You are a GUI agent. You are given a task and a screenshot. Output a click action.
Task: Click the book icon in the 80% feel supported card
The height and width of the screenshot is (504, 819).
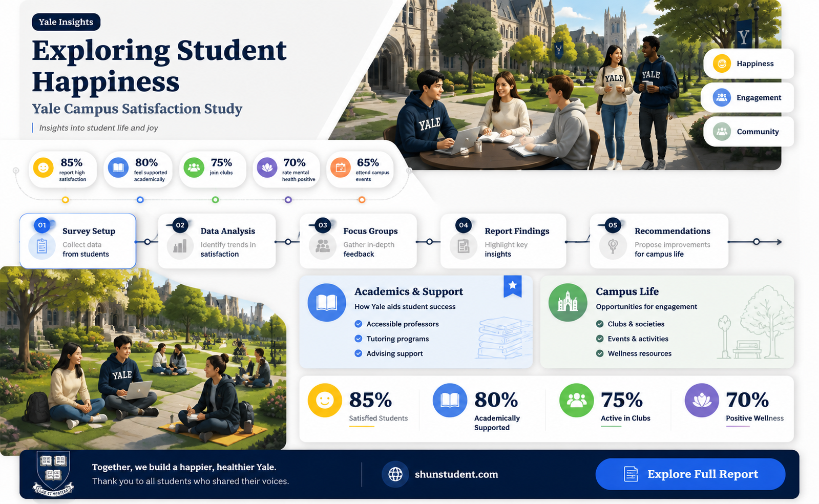click(x=118, y=168)
